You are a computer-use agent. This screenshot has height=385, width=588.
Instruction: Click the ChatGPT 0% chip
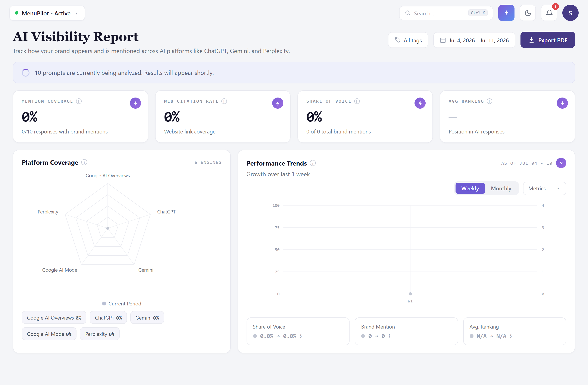pos(108,317)
